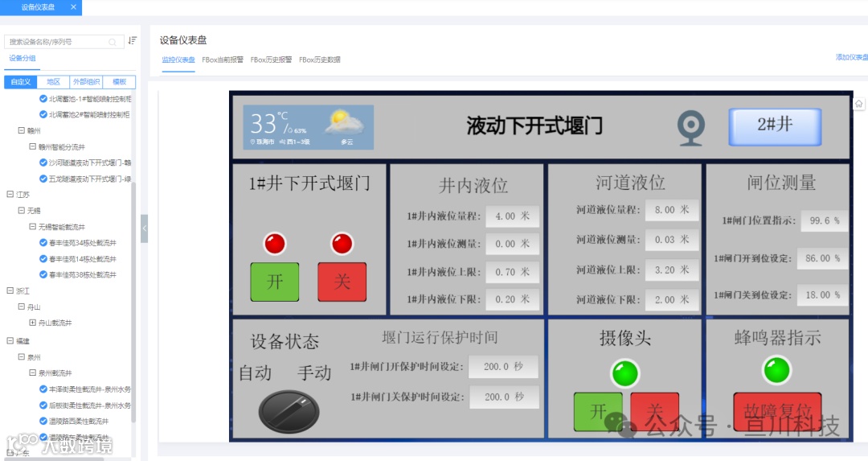Click the 1#井闸门开保护时间设定 value 200.0 秒
Viewport: 868px width, 461px height.
point(503,367)
